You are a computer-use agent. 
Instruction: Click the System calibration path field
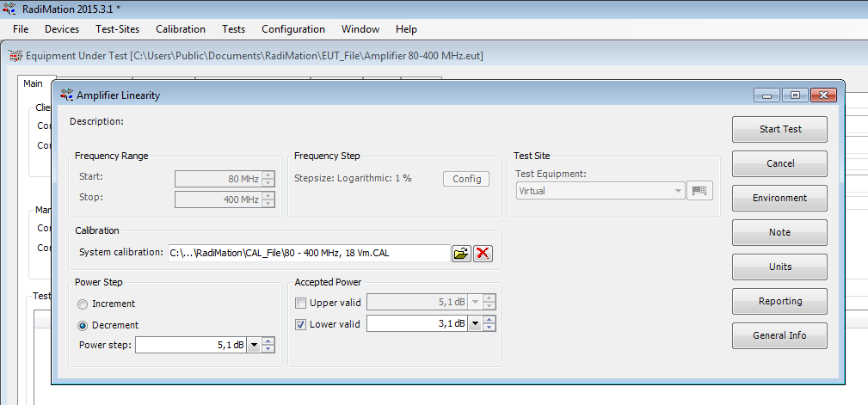[310, 254]
